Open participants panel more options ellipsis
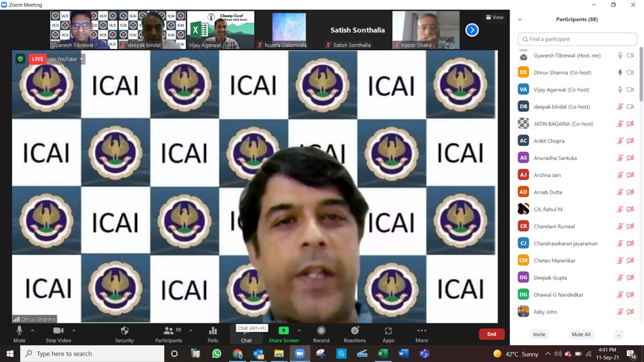Image resolution: width=644 pixels, height=362 pixels. tap(618, 334)
